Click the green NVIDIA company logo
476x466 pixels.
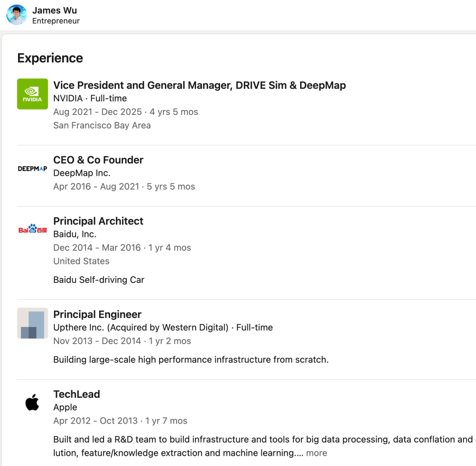[x=32, y=94]
